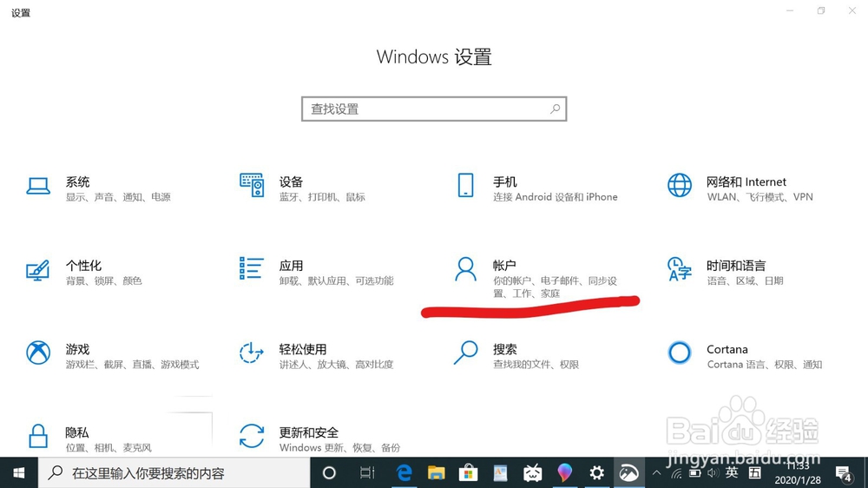Click the 游戏 Xbox icon

pos(38,353)
